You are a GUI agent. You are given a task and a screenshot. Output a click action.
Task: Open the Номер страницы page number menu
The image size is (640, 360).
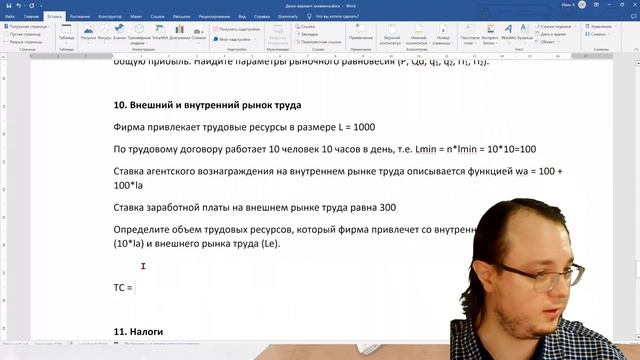[x=442, y=34]
